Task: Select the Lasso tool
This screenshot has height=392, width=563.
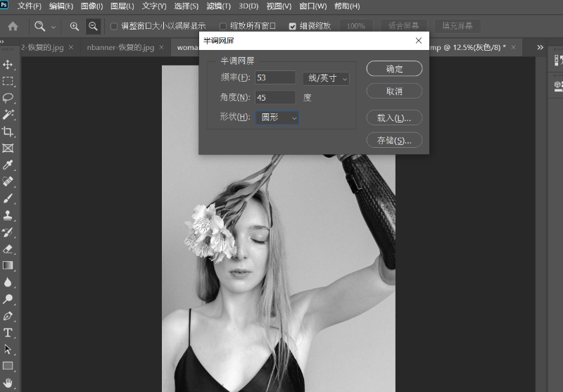Action: pyautogui.click(x=8, y=98)
